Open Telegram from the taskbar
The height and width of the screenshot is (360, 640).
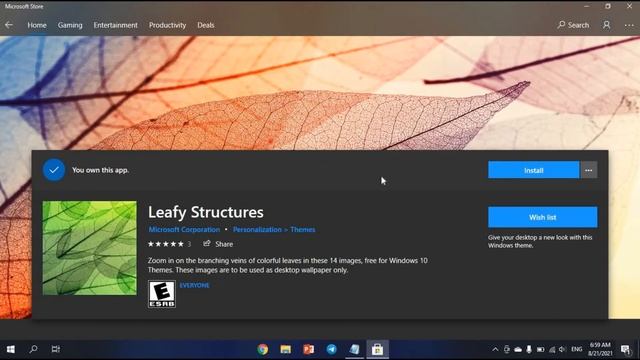pyautogui.click(x=331, y=349)
